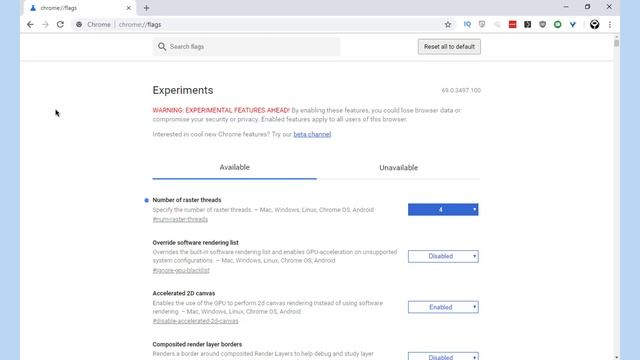Click the magnifier icon in Search flags box
The height and width of the screenshot is (360, 640).
162,47
